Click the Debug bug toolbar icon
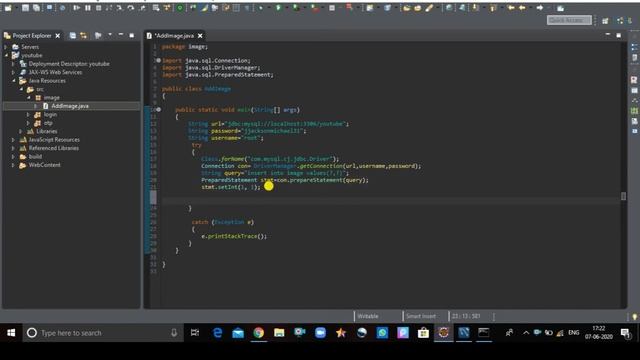640x360 pixels. coord(261,8)
